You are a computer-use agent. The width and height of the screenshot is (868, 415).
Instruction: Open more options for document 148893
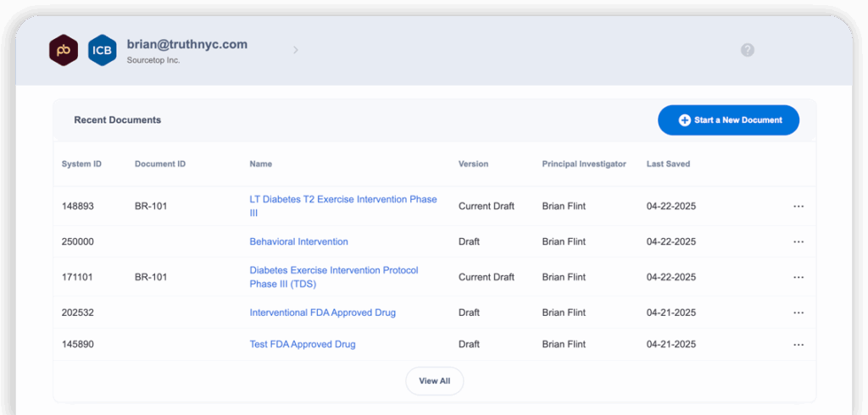[x=798, y=207]
